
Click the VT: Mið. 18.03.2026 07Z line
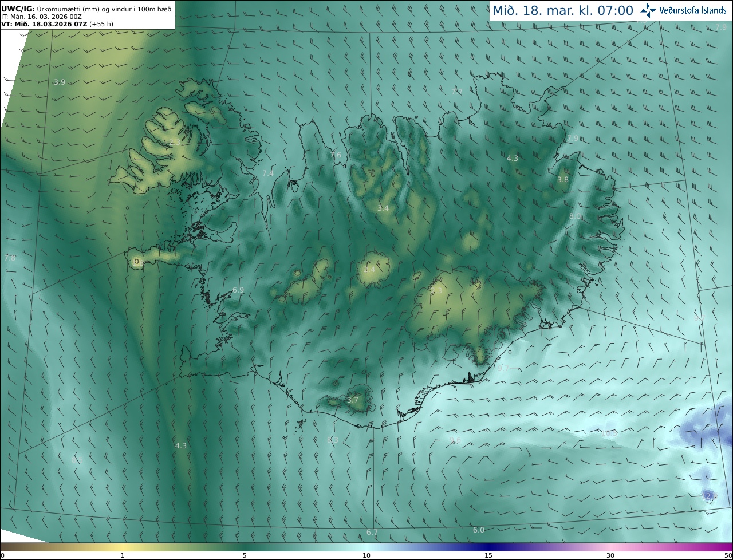coord(57,24)
